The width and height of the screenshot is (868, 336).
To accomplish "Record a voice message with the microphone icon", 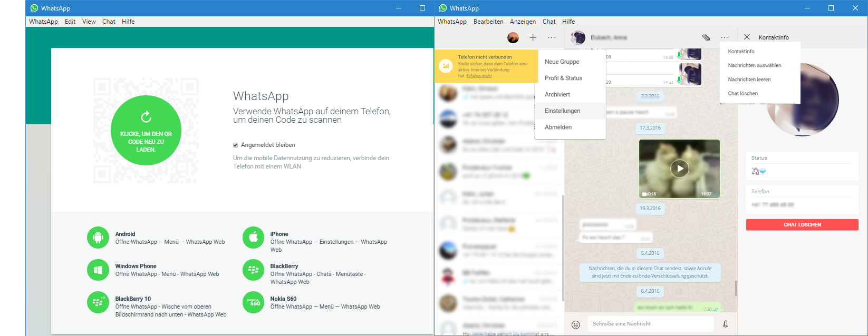I will coord(726,324).
